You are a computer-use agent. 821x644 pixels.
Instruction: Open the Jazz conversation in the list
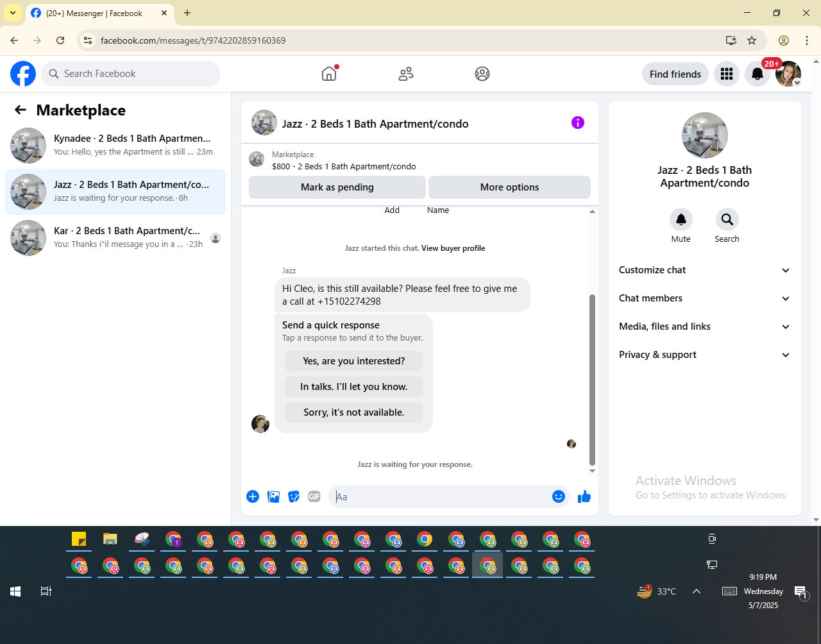click(x=115, y=192)
